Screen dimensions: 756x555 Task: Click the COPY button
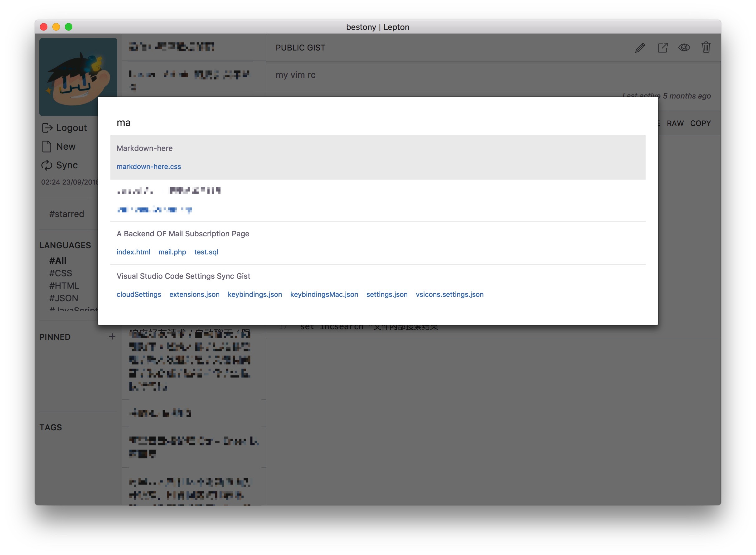(700, 123)
